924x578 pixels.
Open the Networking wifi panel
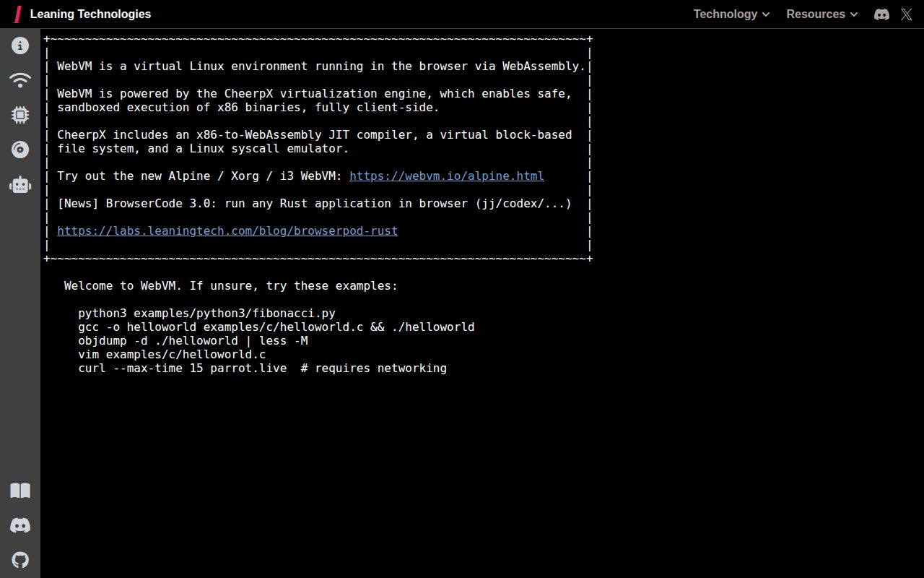point(20,80)
